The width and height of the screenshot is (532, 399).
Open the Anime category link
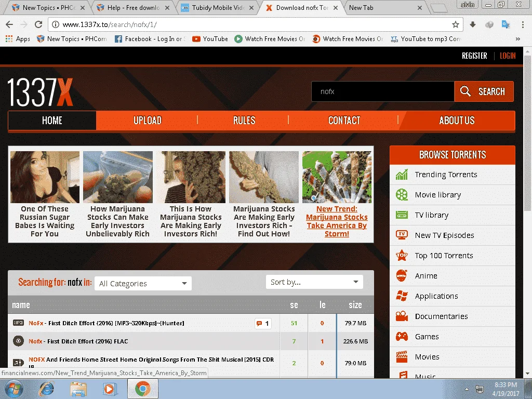click(x=426, y=276)
